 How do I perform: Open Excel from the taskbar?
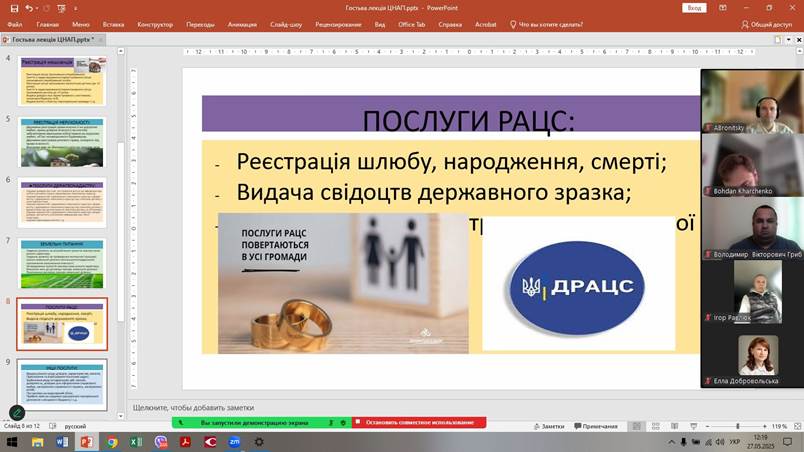point(136,441)
